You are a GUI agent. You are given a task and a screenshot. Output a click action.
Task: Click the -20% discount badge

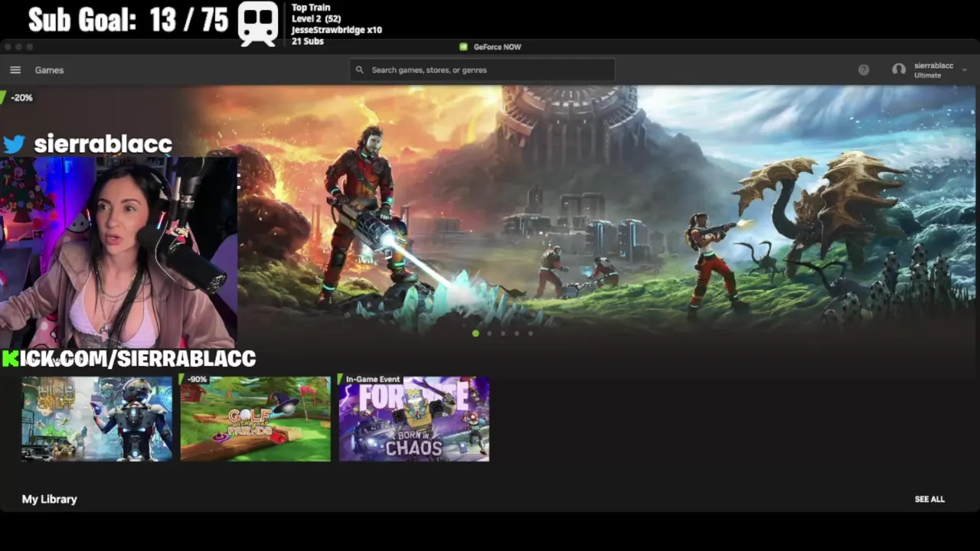[19, 98]
